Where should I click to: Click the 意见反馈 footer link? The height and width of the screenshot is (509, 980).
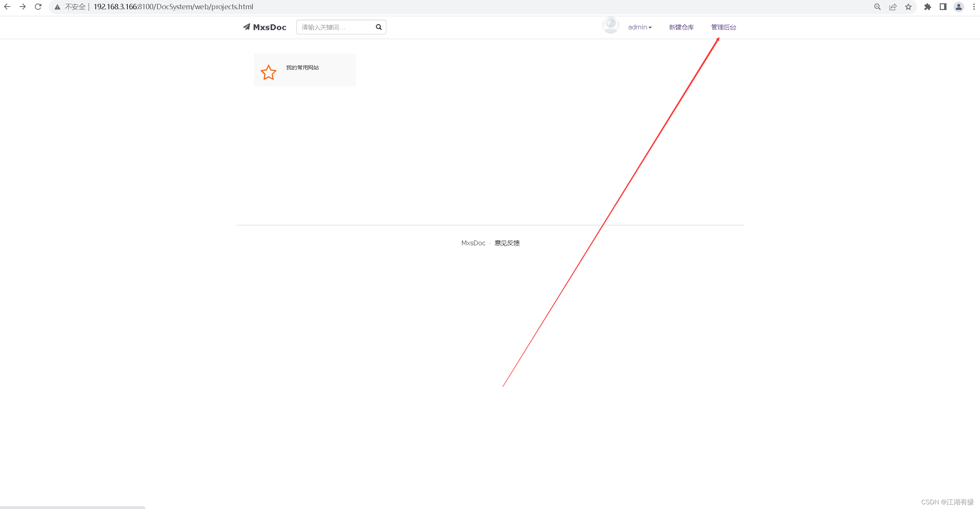coord(507,243)
